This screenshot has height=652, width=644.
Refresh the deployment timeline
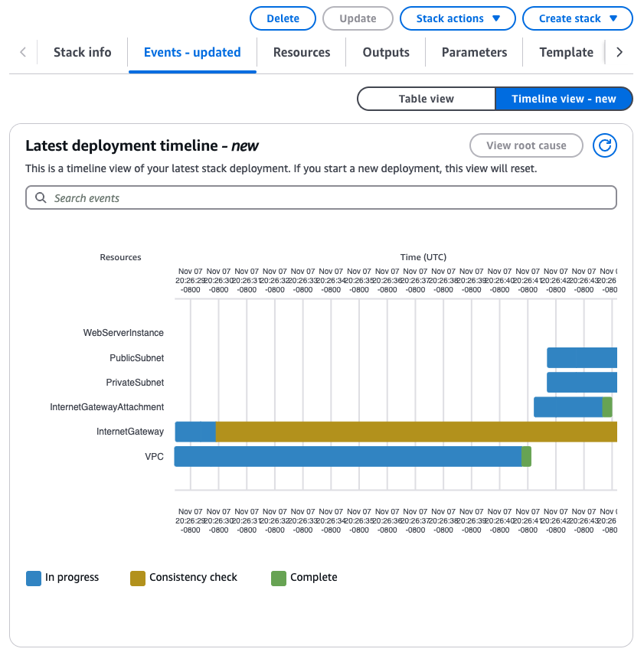click(x=604, y=145)
